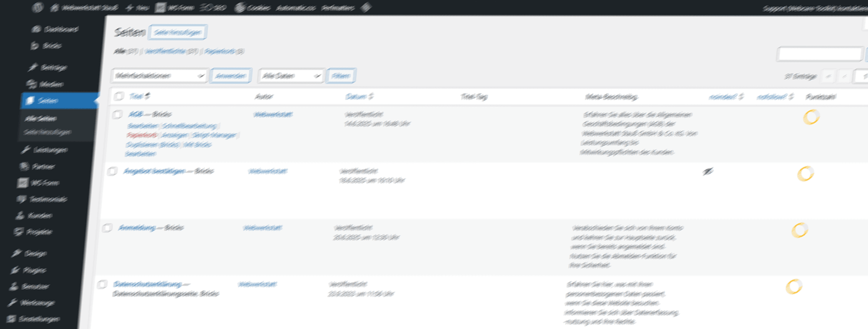This screenshot has height=329, width=868.
Task: Click the Seite hinzufügen button beside heading
Action: pyautogui.click(x=178, y=32)
